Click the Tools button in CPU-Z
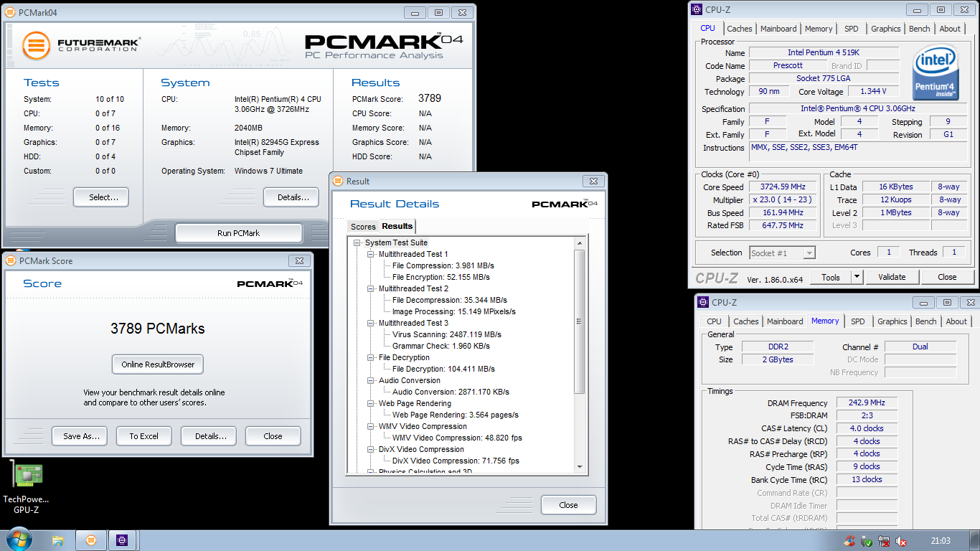The width and height of the screenshot is (980, 551). 831,277
